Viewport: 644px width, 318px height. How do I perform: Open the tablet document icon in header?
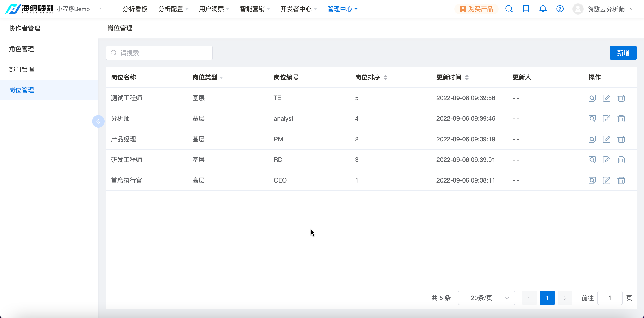tap(526, 9)
